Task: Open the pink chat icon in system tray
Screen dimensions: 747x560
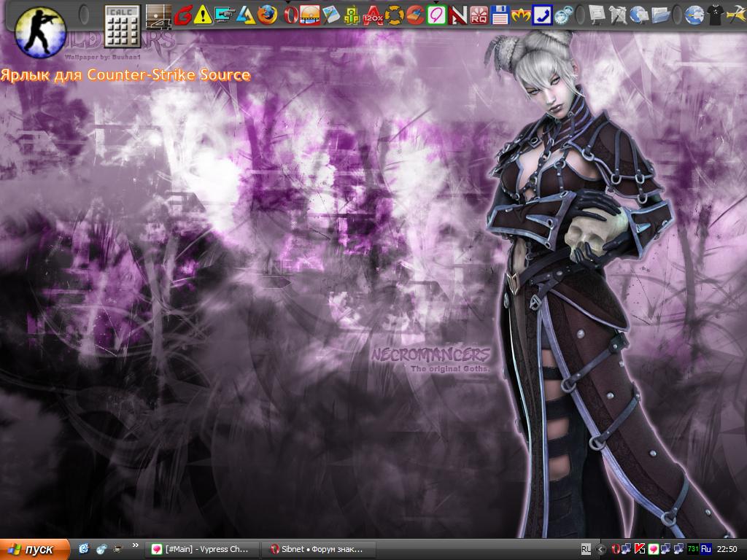Action: pos(653,549)
